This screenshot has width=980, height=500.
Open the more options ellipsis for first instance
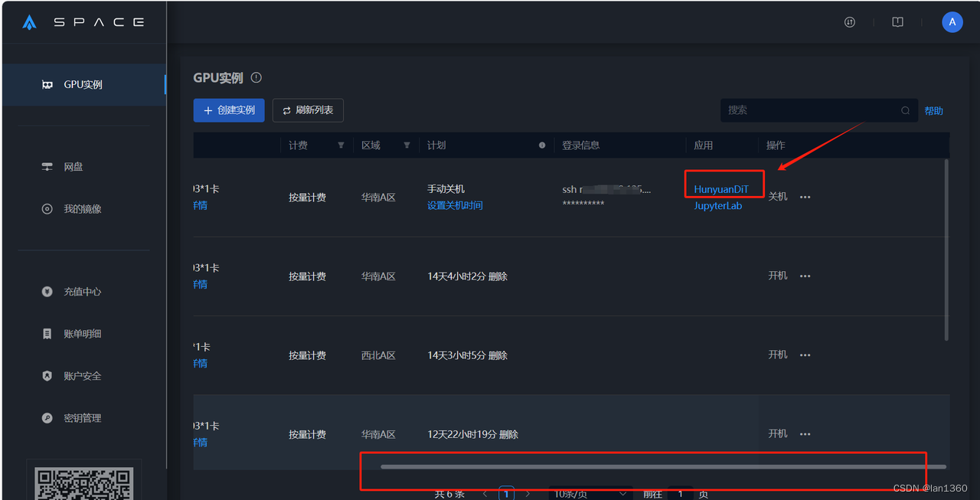(x=805, y=198)
